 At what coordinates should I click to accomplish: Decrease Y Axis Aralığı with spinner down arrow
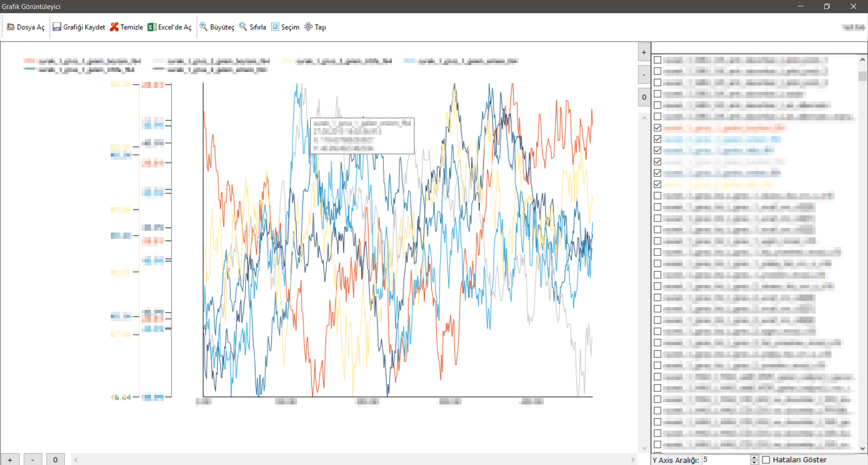click(x=754, y=462)
